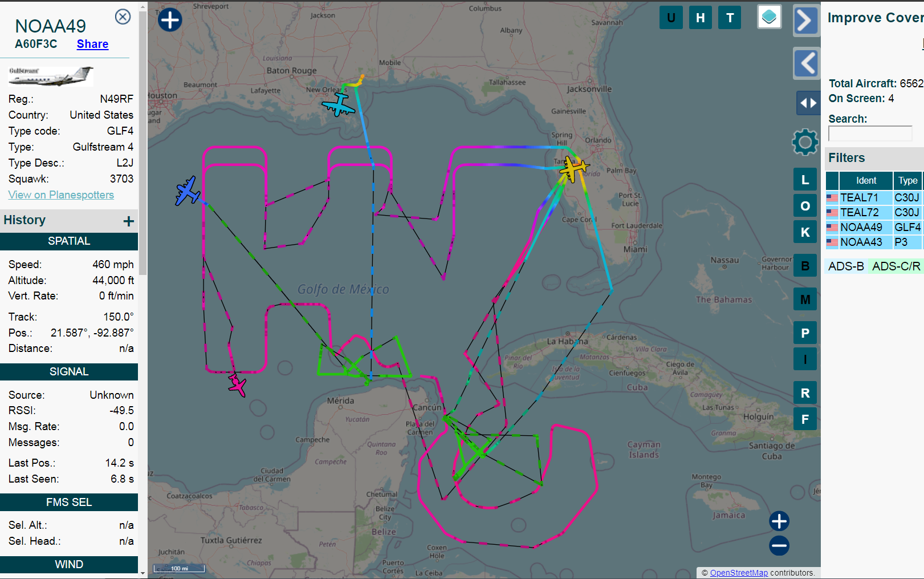
Task: Click the N49RF registration value
Action: 116,99
